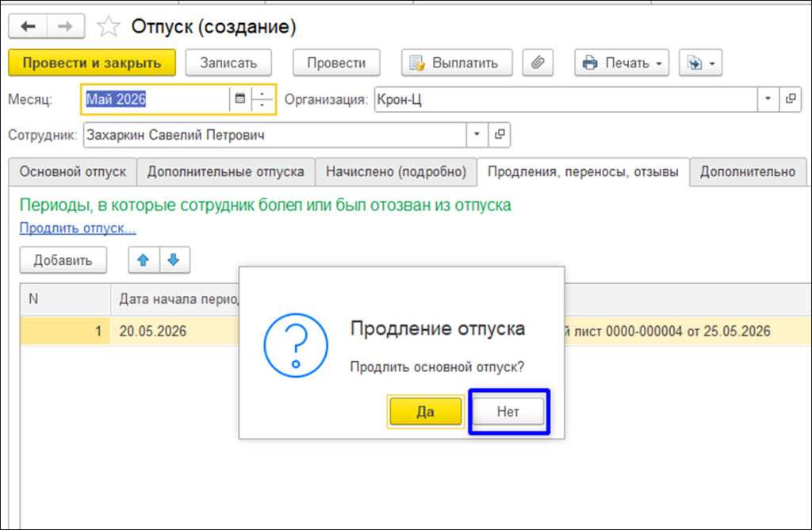The height and width of the screenshot is (530, 812).
Task: Click the 'Продлить отпуск...' link
Action: pyautogui.click(x=78, y=228)
